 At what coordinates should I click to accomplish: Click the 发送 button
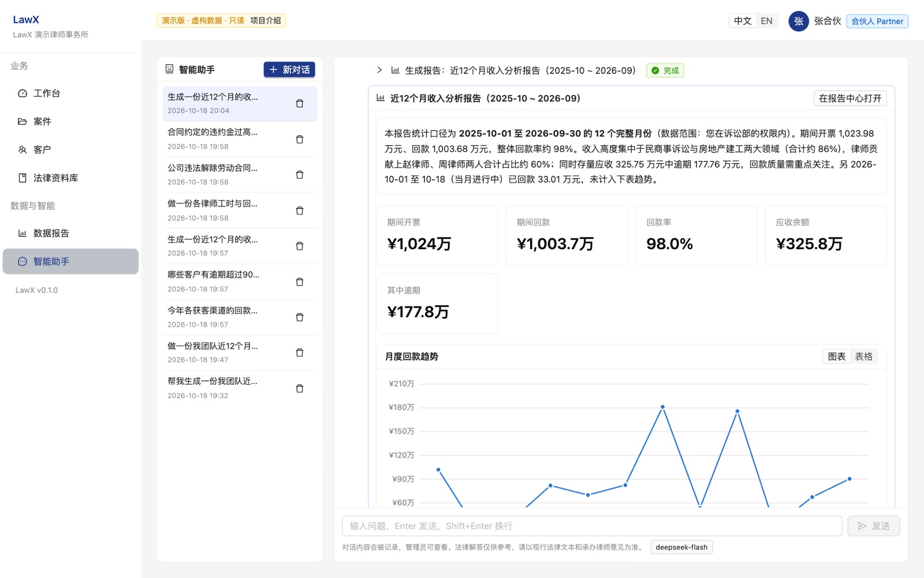[x=874, y=526]
